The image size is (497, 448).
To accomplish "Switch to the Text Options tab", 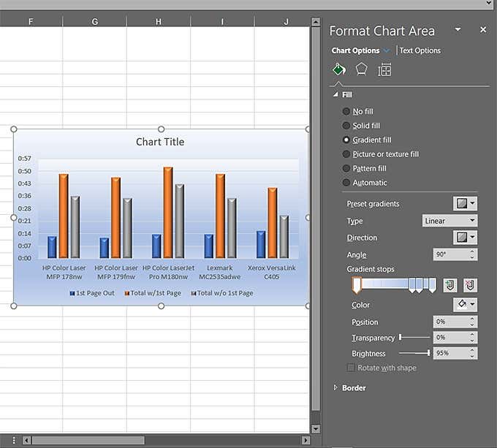I will tap(420, 50).
